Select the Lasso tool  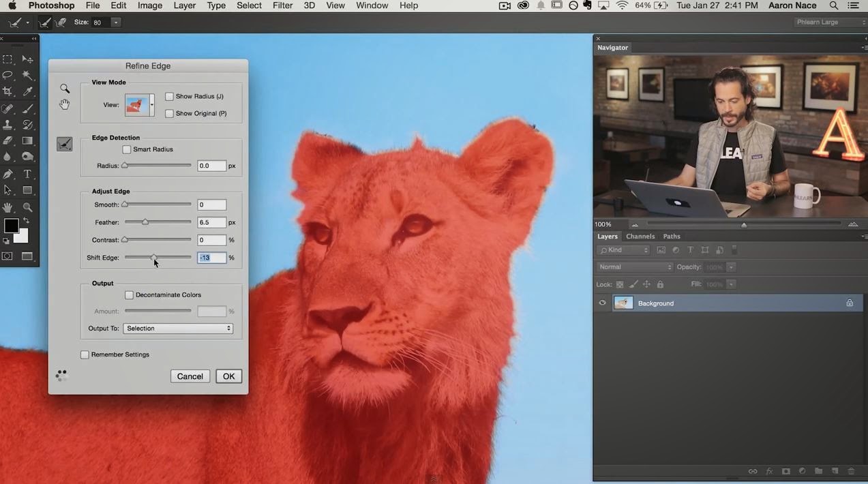(x=8, y=75)
